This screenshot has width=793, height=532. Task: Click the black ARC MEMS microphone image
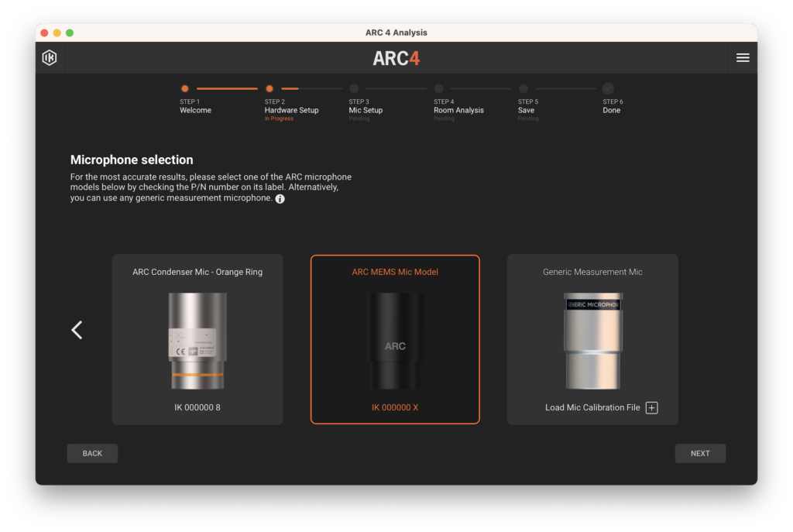click(395, 341)
